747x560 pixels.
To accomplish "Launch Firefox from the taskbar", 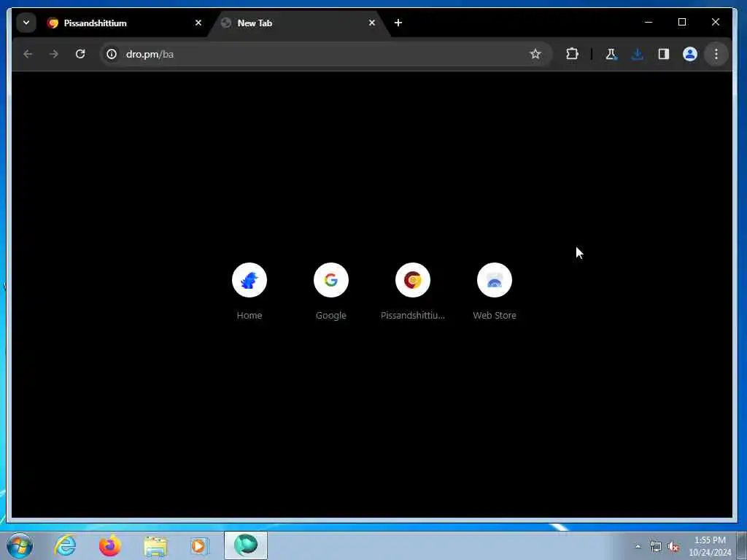I will click(110, 545).
